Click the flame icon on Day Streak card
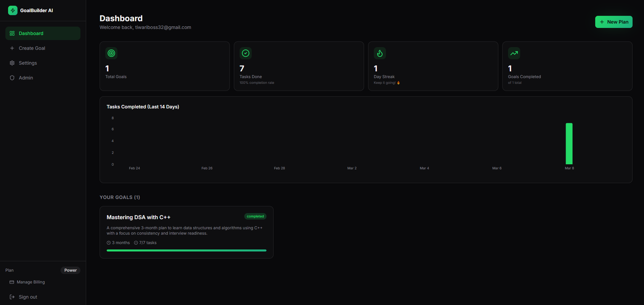The height and width of the screenshot is (305, 644). tap(380, 53)
